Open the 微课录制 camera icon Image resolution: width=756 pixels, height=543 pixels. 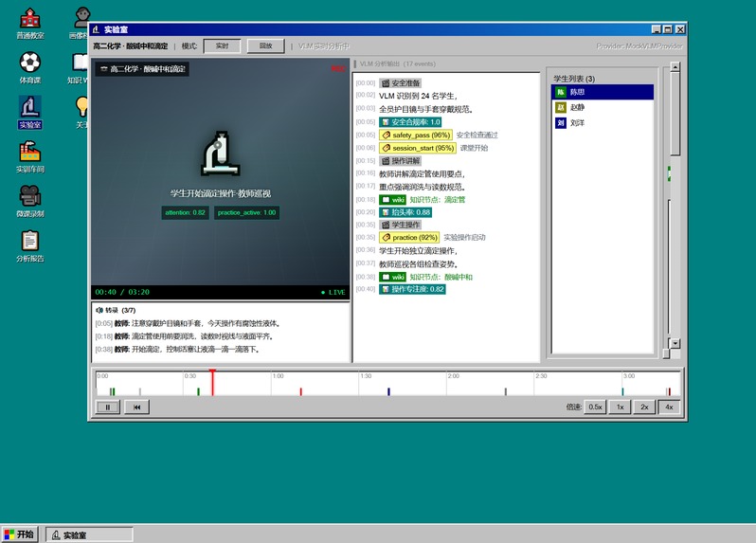click(x=30, y=202)
